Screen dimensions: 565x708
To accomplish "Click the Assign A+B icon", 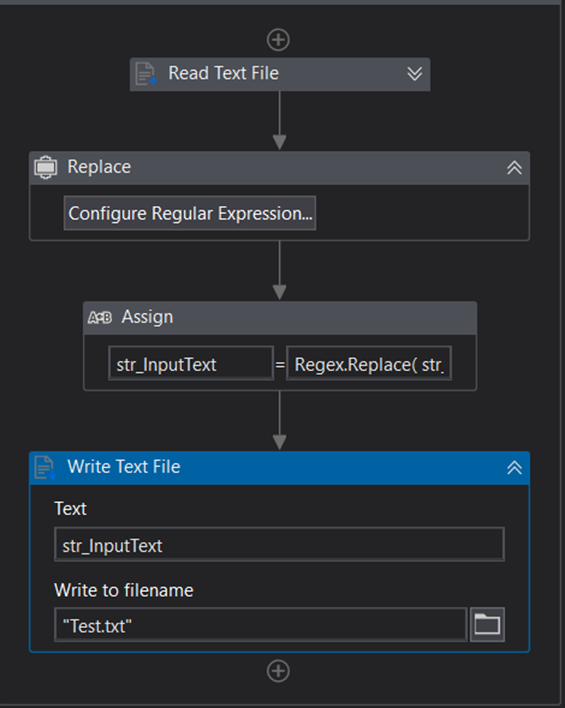I will coord(100,318).
